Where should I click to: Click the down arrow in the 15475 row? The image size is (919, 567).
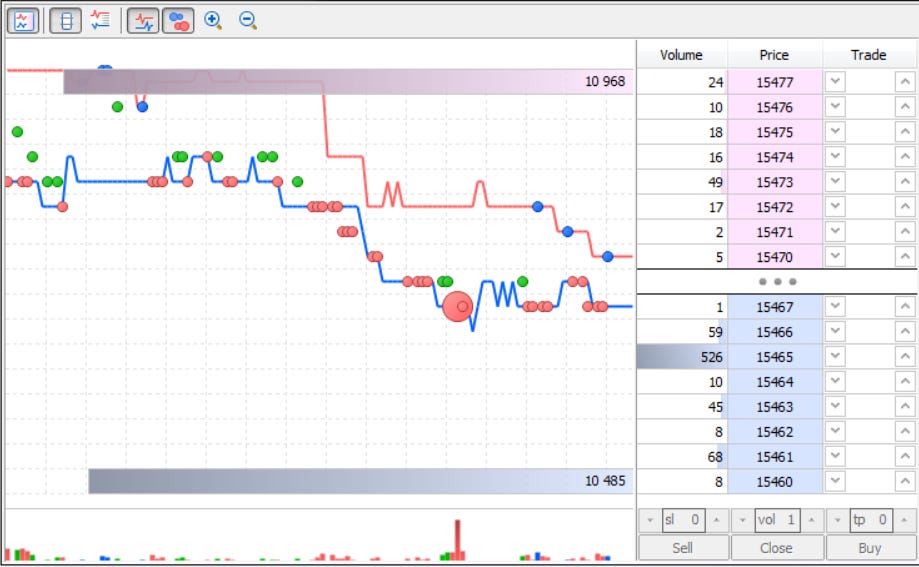tap(835, 132)
